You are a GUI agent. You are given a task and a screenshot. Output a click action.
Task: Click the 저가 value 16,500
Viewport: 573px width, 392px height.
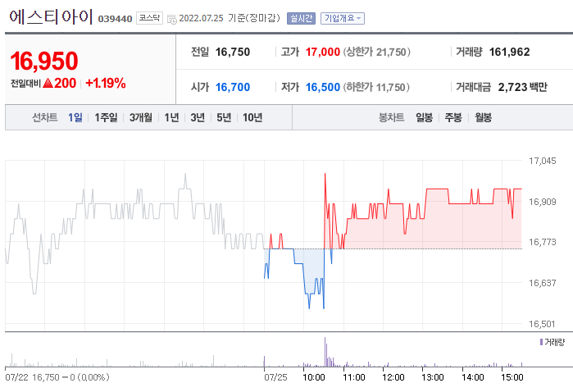click(323, 87)
